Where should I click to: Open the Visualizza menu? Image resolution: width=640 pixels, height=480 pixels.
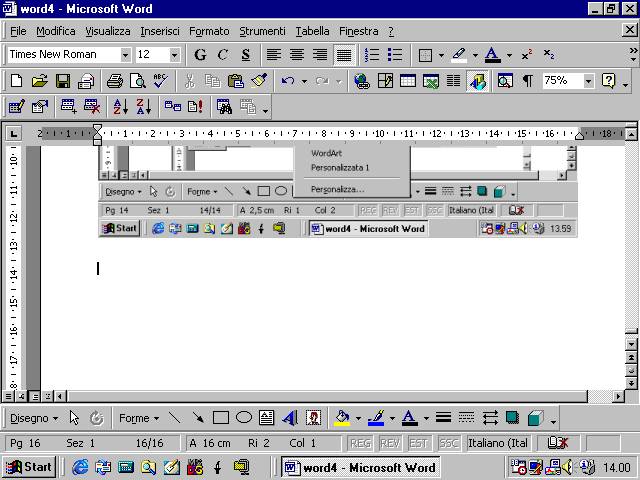108,31
